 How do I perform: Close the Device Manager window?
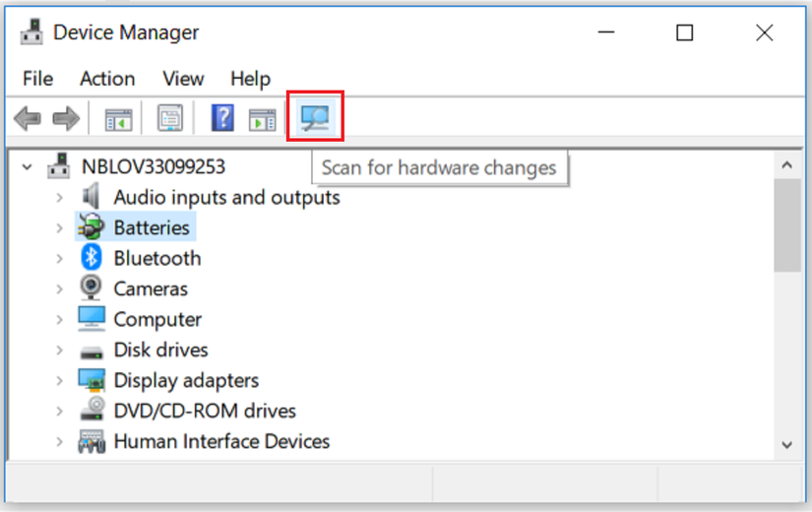[765, 32]
